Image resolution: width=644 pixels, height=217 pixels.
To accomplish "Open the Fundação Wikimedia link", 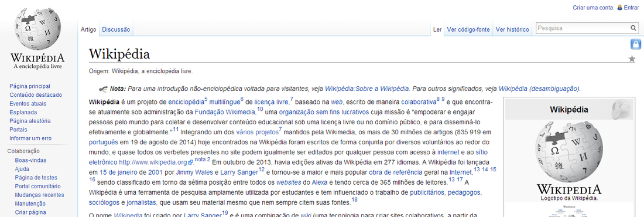I will (225, 112).
